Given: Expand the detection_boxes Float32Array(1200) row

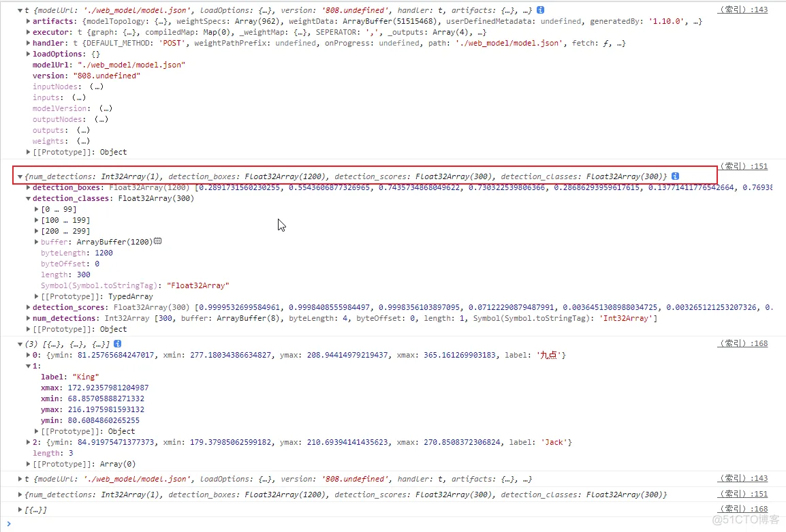Looking at the screenshot, I should click(29, 187).
